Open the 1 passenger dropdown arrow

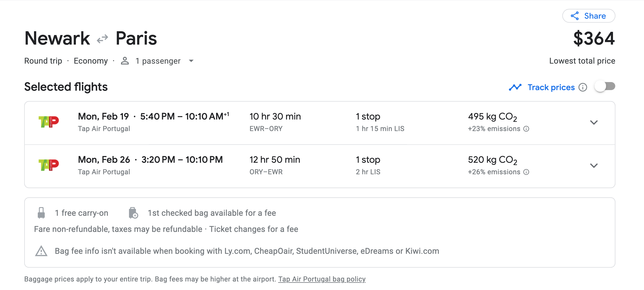pyautogui.click(x=191, y=61)
